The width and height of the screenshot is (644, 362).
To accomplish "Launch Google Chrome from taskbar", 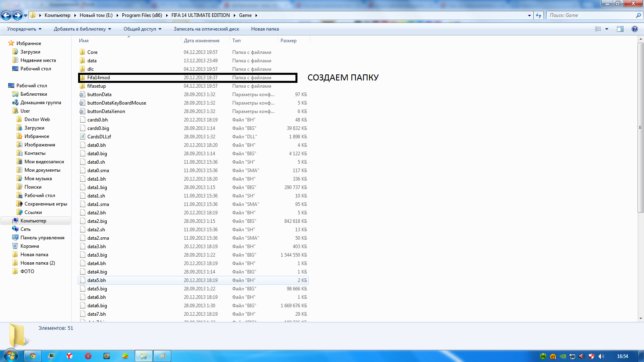I will click(33, 356).
